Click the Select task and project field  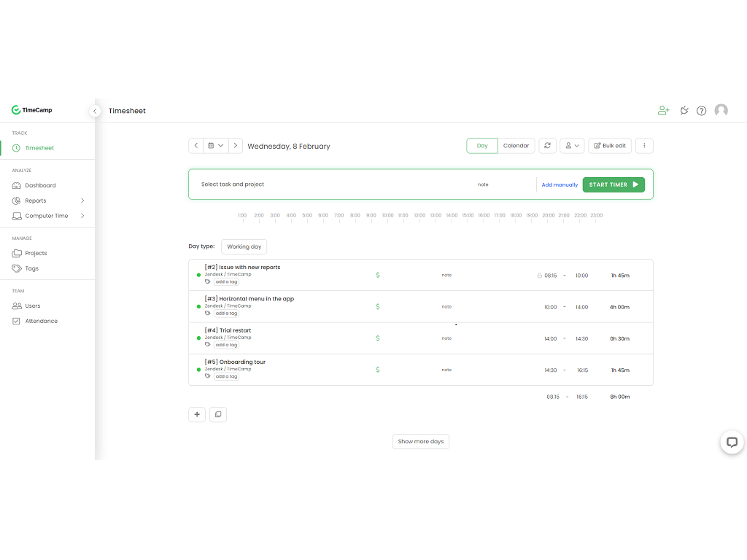click(233, 184)
